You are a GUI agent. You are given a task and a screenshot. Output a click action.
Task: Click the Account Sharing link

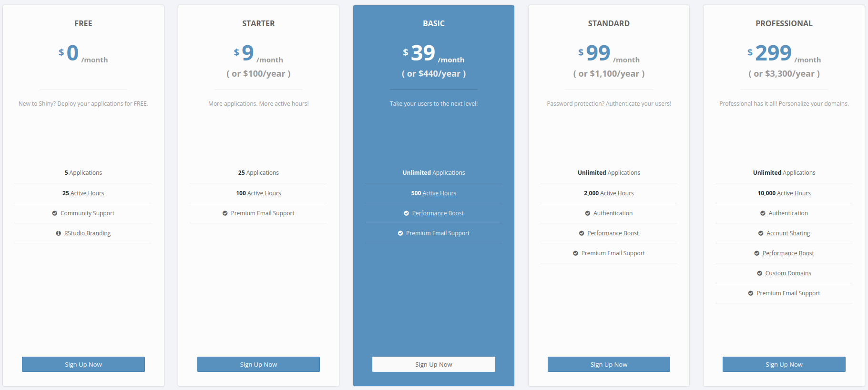[x=788, y=233]
